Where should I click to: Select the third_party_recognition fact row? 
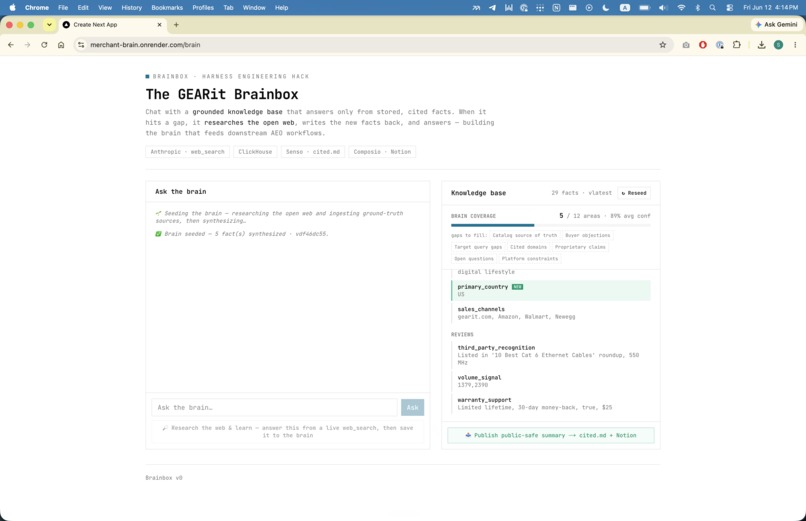[551, 355]
